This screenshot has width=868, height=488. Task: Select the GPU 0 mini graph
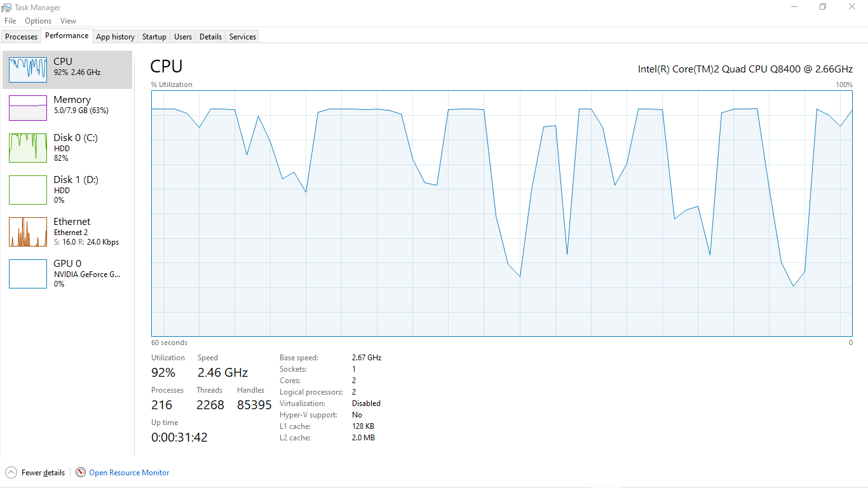point(28,274)
